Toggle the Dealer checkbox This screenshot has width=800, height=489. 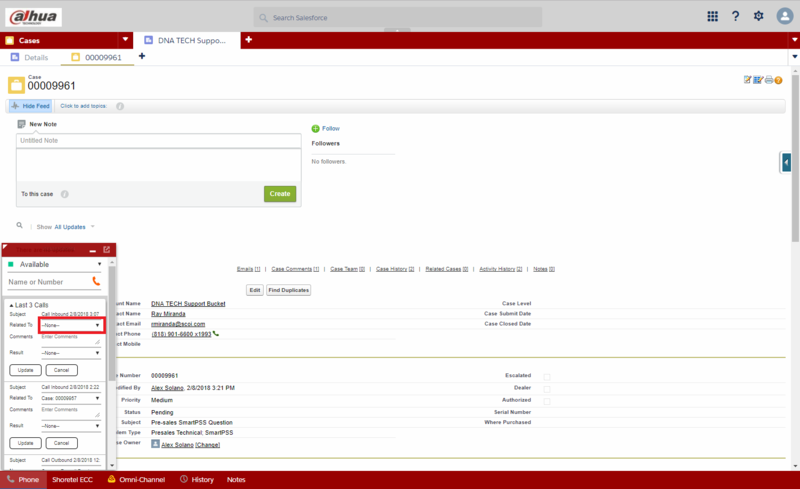[x=547, y=389]
